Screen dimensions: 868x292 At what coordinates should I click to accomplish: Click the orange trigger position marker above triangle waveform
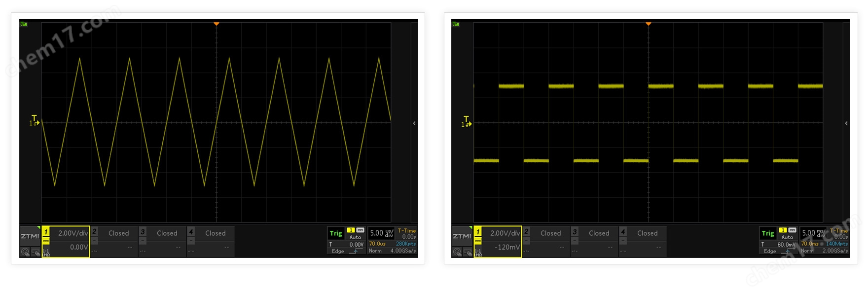click(x=217, y=24)
